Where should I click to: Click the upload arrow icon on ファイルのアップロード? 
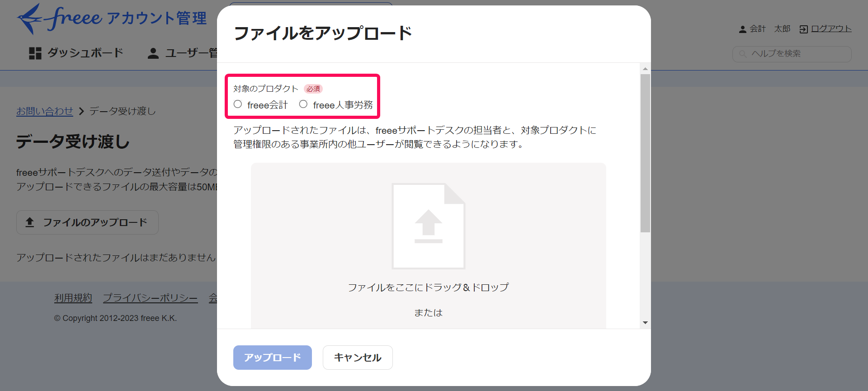pos(30,222)
